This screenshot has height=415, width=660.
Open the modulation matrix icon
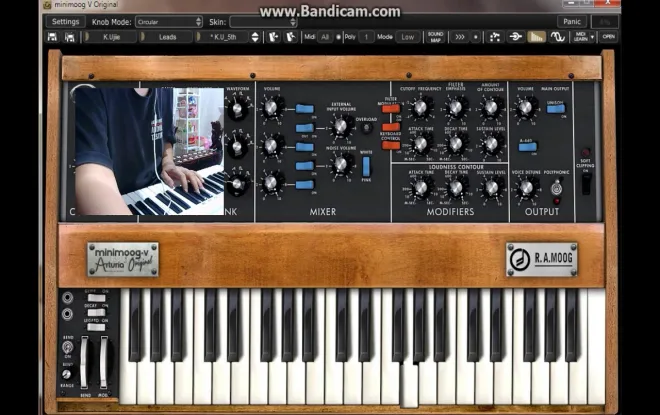tap(495, 37)
